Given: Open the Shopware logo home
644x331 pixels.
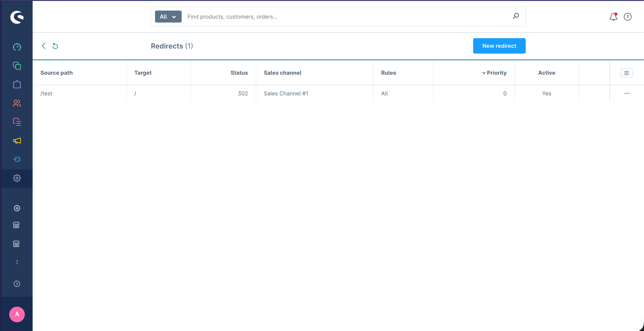Looking at the screenshot, I should pyautogui.click(x=17, y=17).
